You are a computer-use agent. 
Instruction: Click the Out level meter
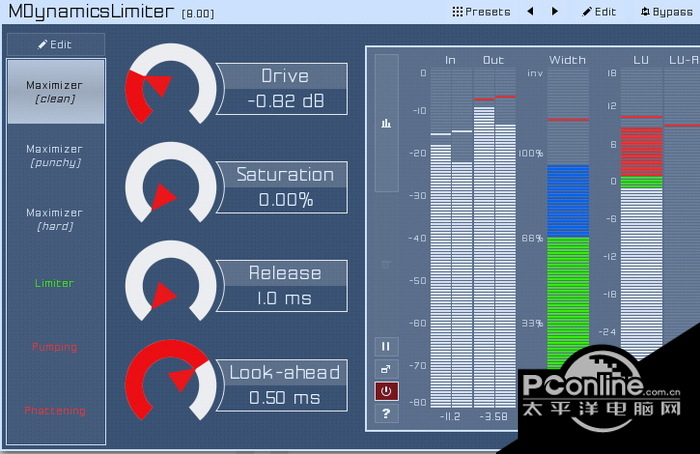pos(495,237)
